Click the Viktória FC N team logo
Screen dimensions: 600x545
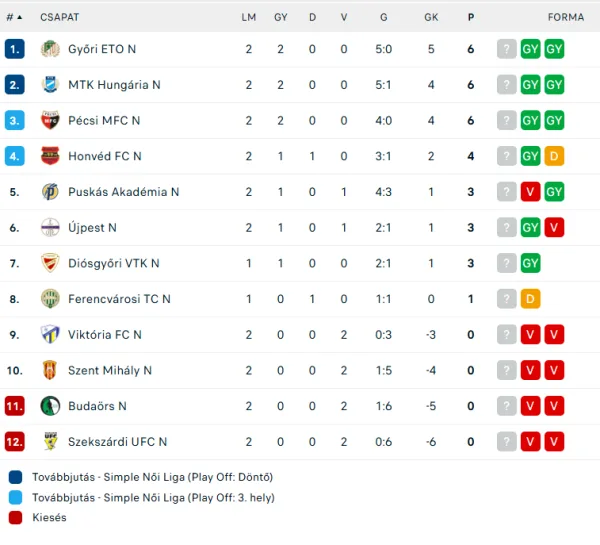click(x=50, y=334)
